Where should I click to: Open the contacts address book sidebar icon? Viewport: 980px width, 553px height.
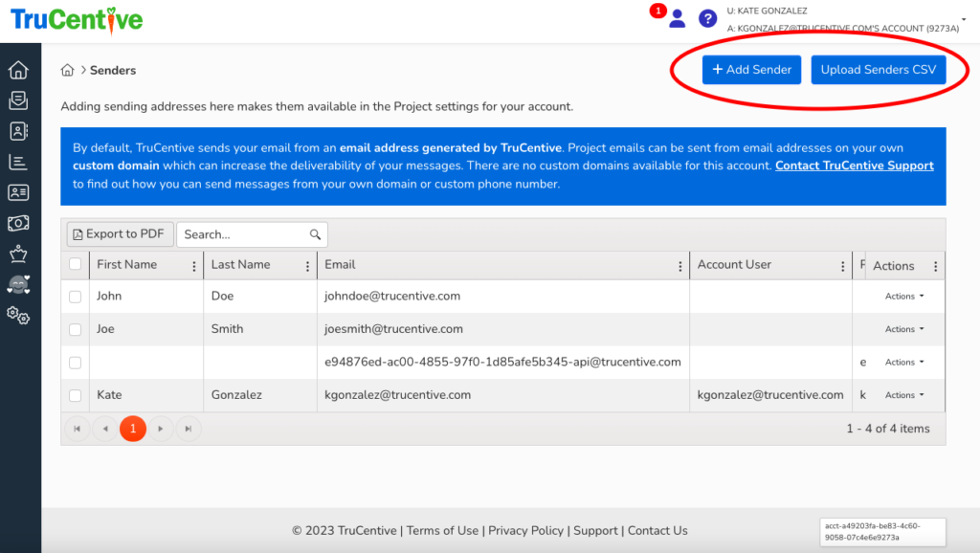18,131
